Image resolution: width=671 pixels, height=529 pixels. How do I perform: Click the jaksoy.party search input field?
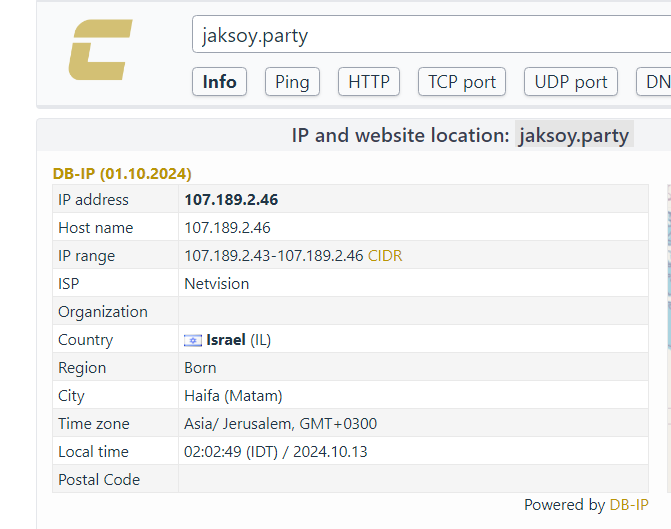(x=430, y=36)
